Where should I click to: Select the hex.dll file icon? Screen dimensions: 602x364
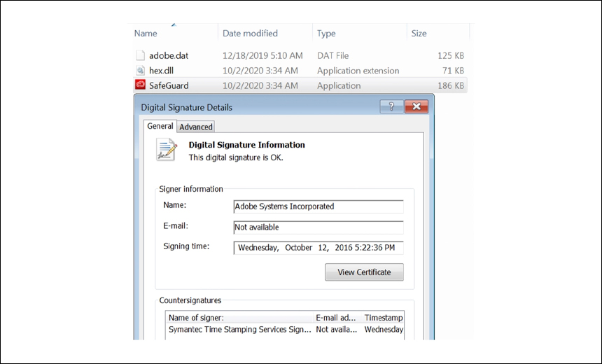pyautogui.click(x=141, y=70)
